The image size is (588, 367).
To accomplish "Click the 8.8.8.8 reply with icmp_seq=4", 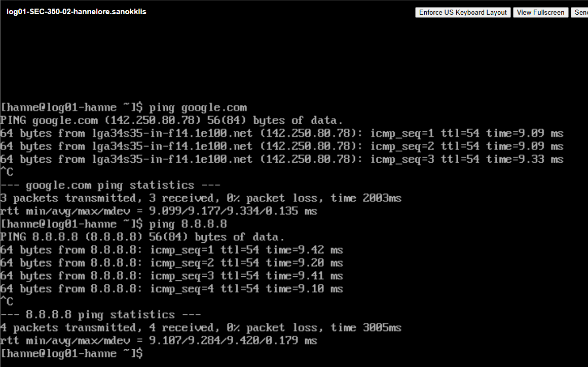I will tap(171, 289).
